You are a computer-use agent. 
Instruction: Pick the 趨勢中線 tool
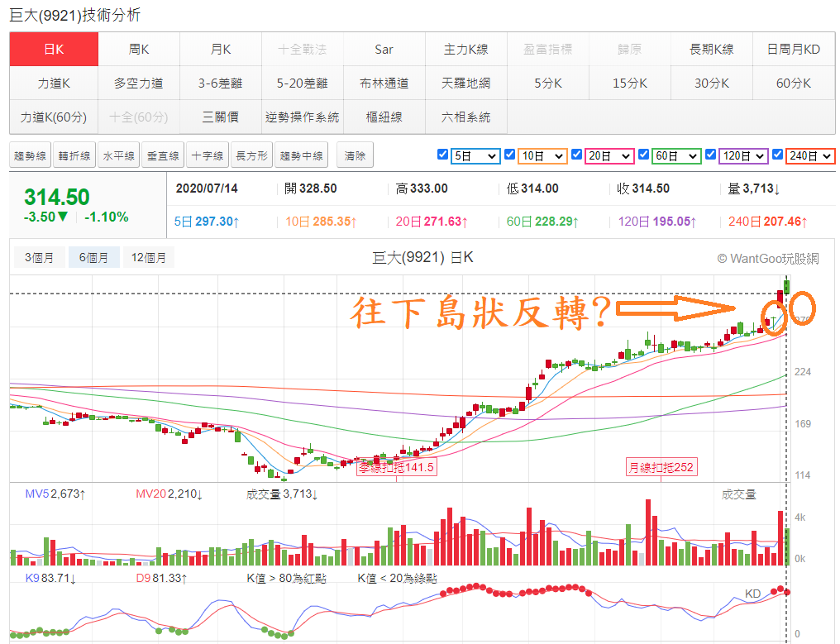[x=302, y=156]
